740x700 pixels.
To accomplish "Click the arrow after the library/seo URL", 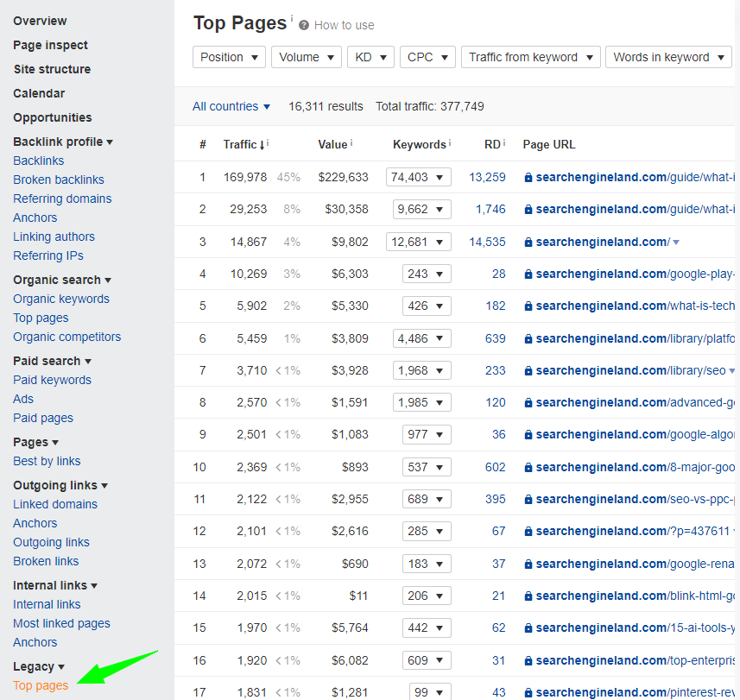I will pyautogui.click(x=732, y=370).
